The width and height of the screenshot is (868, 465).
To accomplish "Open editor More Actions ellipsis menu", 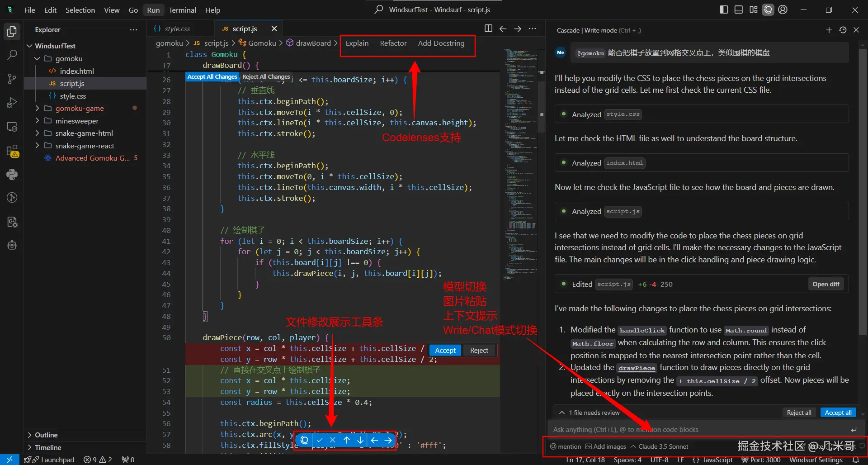I will coord(533,28).
